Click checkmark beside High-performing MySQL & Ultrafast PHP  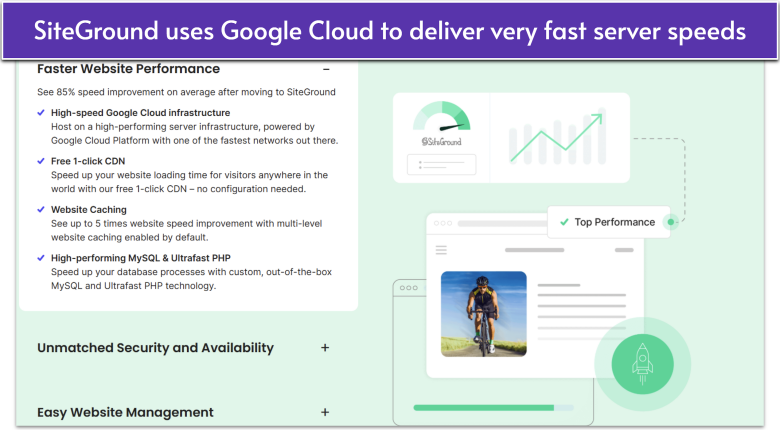pos(41,258)
